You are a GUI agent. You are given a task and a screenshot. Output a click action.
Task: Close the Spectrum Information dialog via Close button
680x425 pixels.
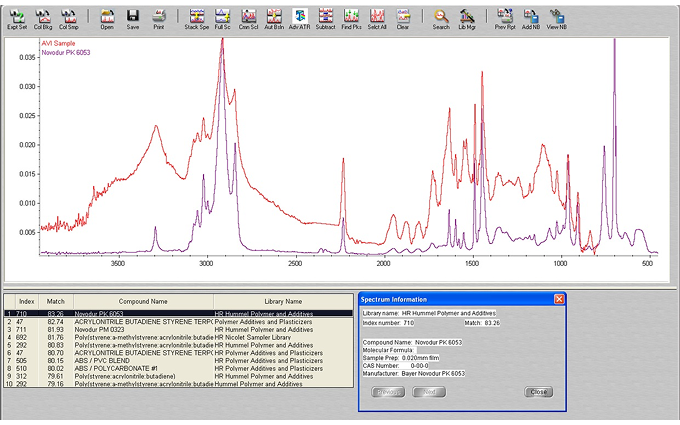538,392
